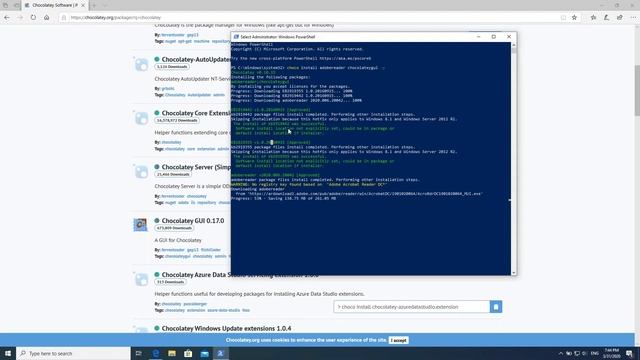Open Chocolatey Windows Update extensions 1.0.4

point(227,329)
